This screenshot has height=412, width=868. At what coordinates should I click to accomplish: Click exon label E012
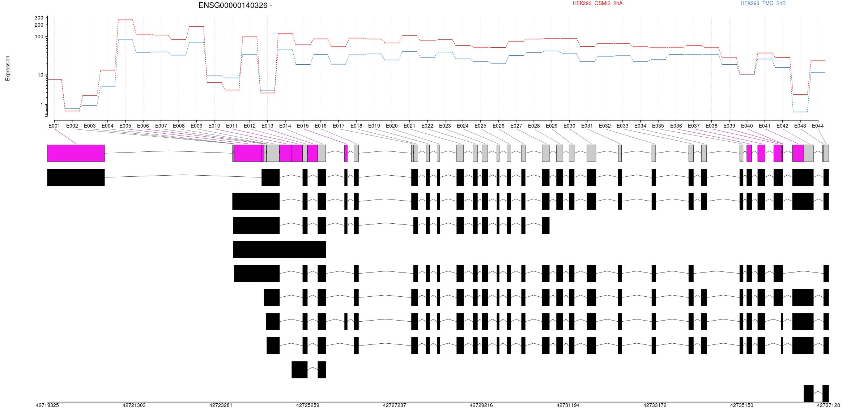250,126
